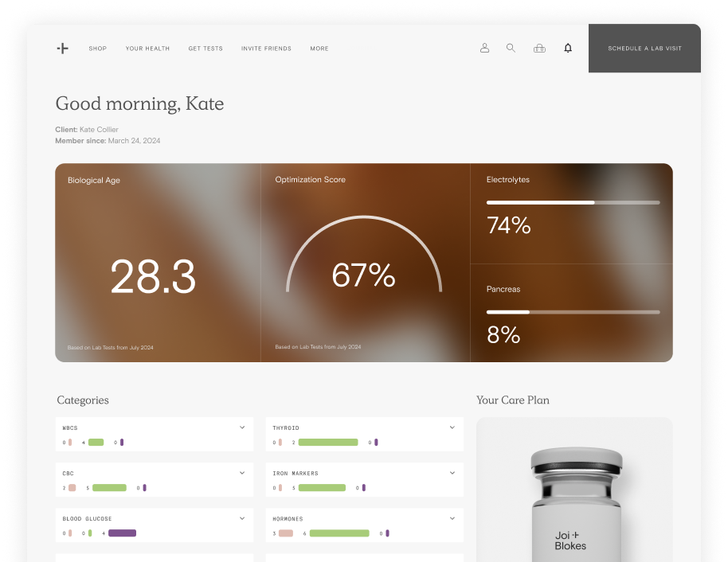Click the Joi + Blokes bottle image
728x562 pixels.
click(575, 502)
